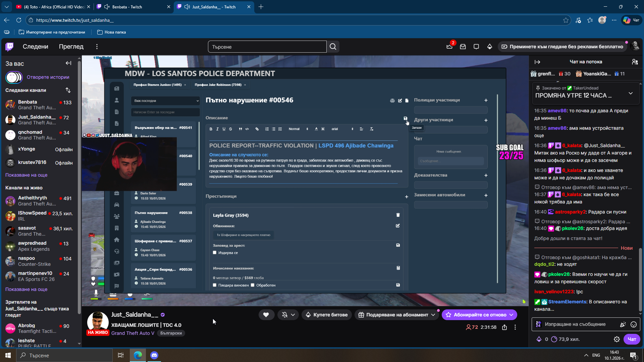Click the get bits diamond icon
This screenshot has width=644, height=362.
(490, 47)
